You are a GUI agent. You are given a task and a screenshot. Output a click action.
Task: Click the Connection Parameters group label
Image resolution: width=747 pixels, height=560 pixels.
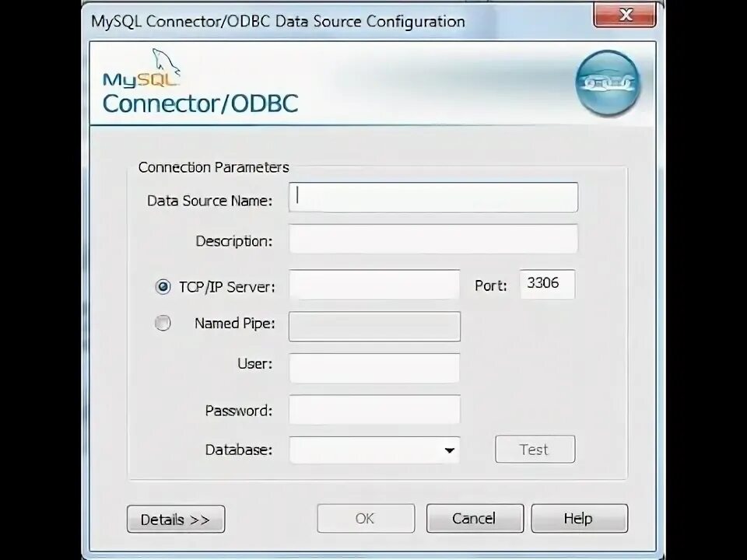[x=213, y=168]
